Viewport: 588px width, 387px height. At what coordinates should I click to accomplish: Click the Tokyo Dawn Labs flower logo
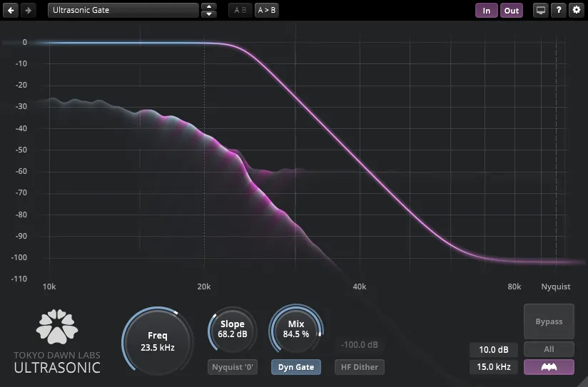pyautogui.click(x=57, y=326)
